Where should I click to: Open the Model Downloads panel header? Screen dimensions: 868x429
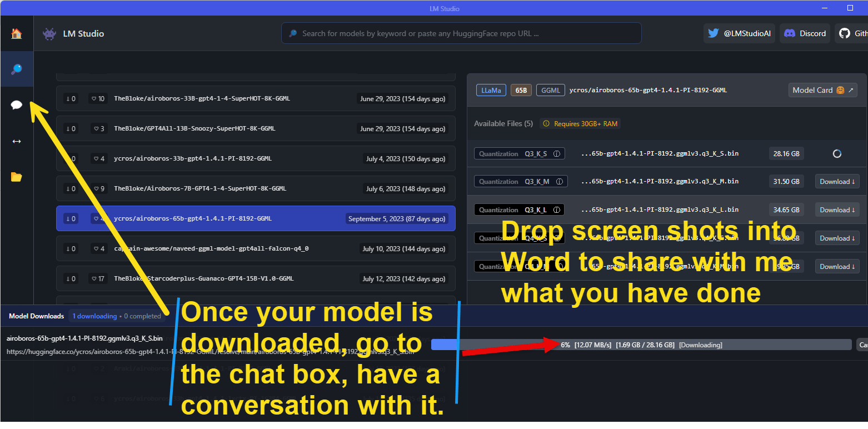pyautogui.click(x=37, y=316)
